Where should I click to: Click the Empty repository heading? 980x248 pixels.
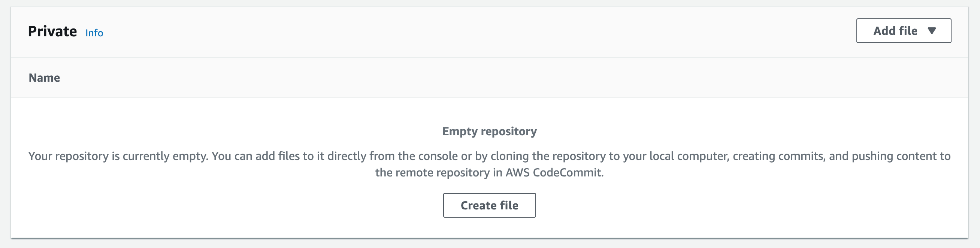coord(489,131)
